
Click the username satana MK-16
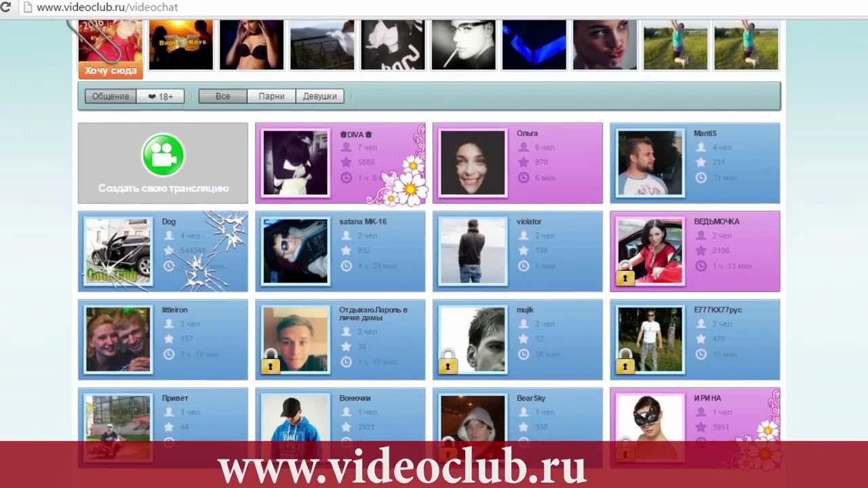pos(363,222)
